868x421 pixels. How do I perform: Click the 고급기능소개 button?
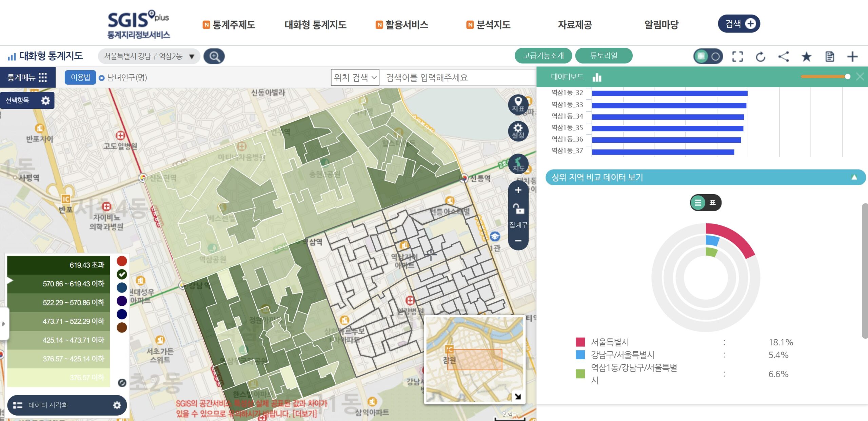pos(543,56)
